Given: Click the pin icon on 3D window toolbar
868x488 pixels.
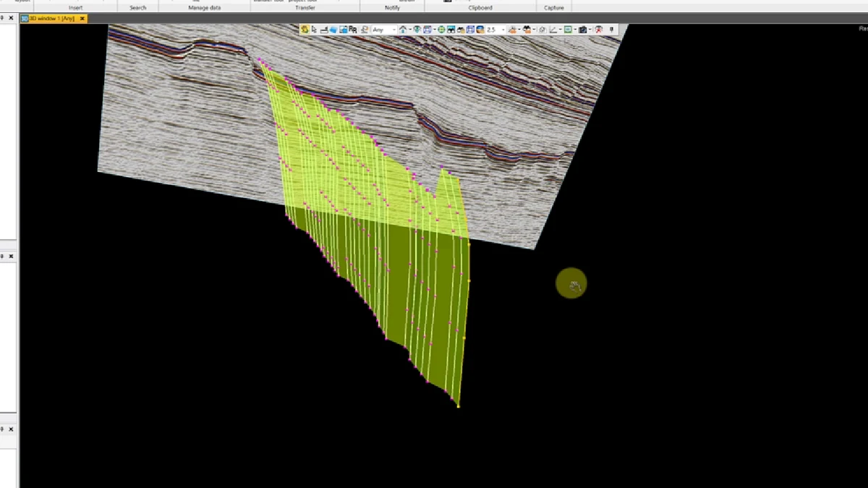Looking at the screenshot, I should click(611, 30).
